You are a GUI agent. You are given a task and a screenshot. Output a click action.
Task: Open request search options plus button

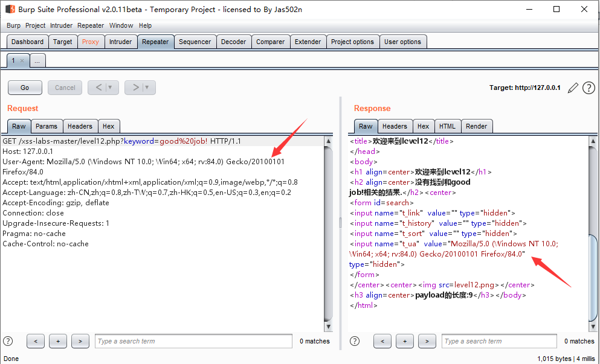click(x=58, y=341)
